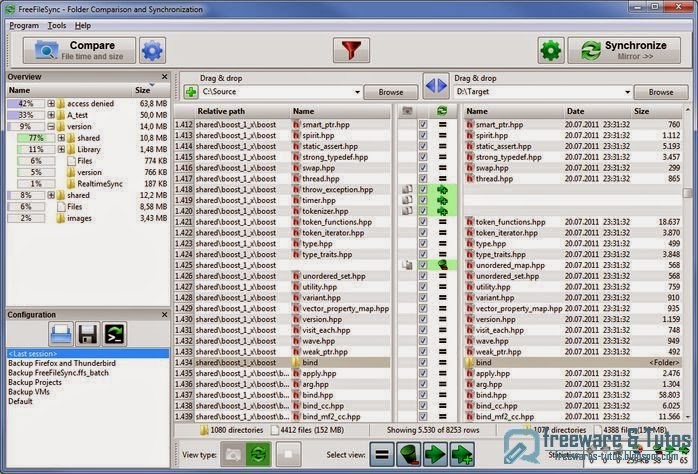Click the 77% bar of shared
This screenshot has height=474, width=698.
coord(36,138)
